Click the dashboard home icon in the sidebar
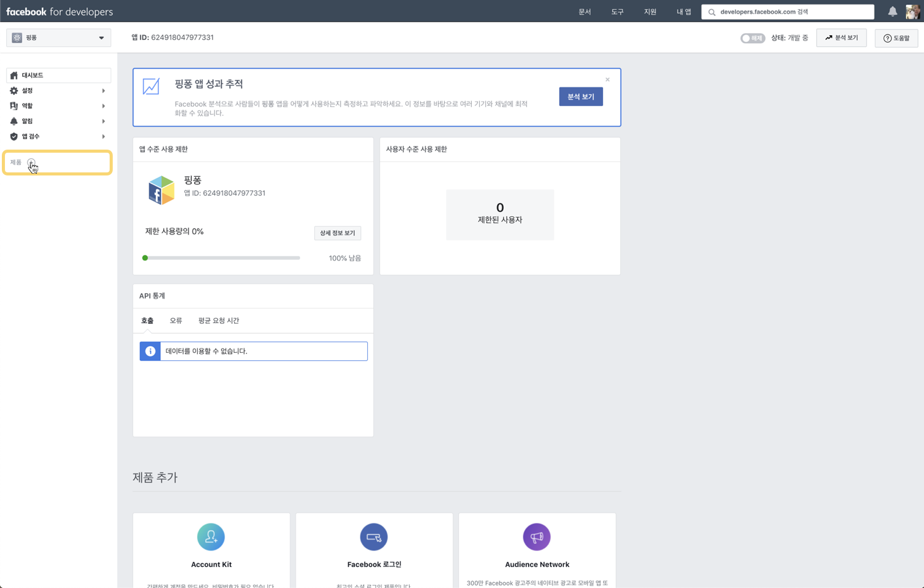The height and width of the screenshot is (588, 924). 14,75
